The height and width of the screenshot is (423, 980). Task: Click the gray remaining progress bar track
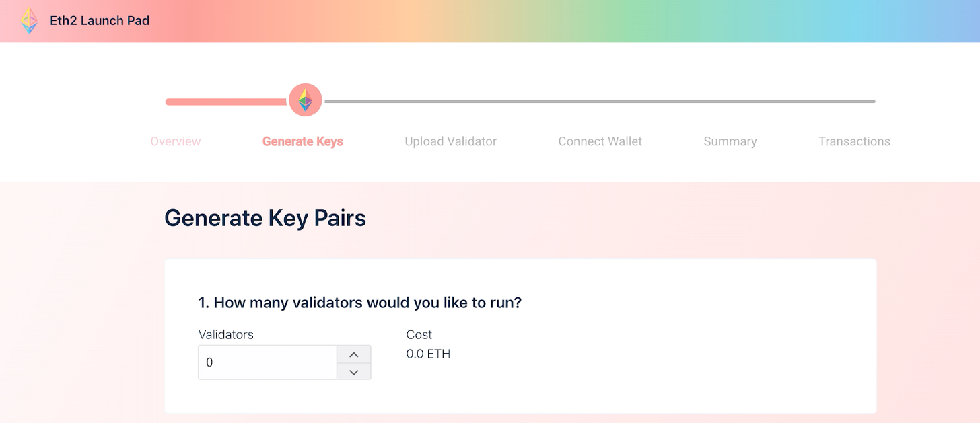click(x=599, y=102)
